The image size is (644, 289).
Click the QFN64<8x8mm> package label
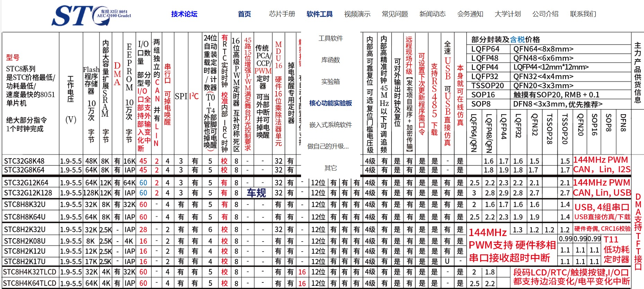tap(544, 49)
